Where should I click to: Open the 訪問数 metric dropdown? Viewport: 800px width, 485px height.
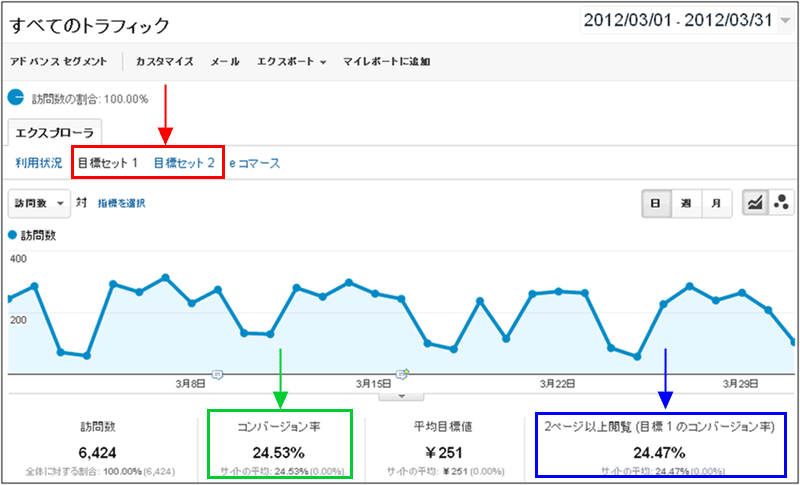click(x=39, y=203)
